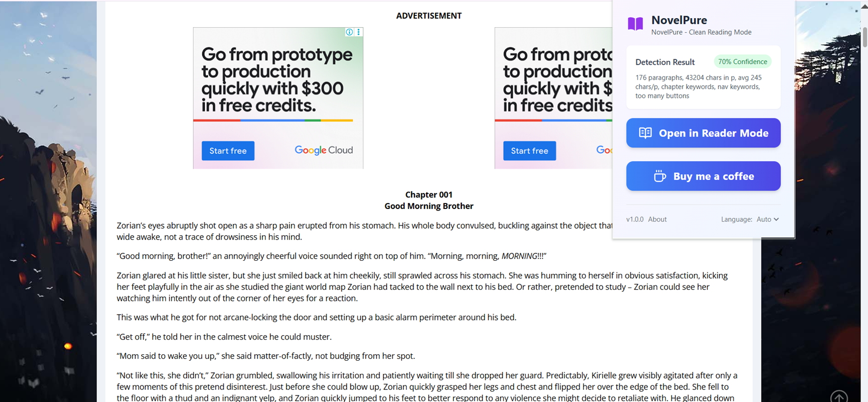The height and width of the screenshot is (402, 868).
Task: Click Start free in the second ad
Action: click(x=529, y=151)
